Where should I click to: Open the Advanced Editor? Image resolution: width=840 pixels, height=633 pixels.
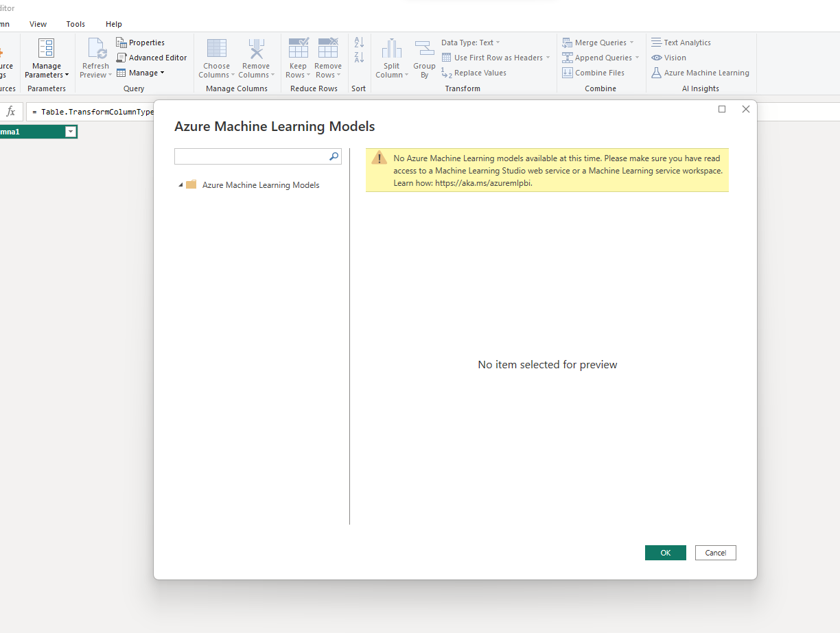(x=151, y=58)
